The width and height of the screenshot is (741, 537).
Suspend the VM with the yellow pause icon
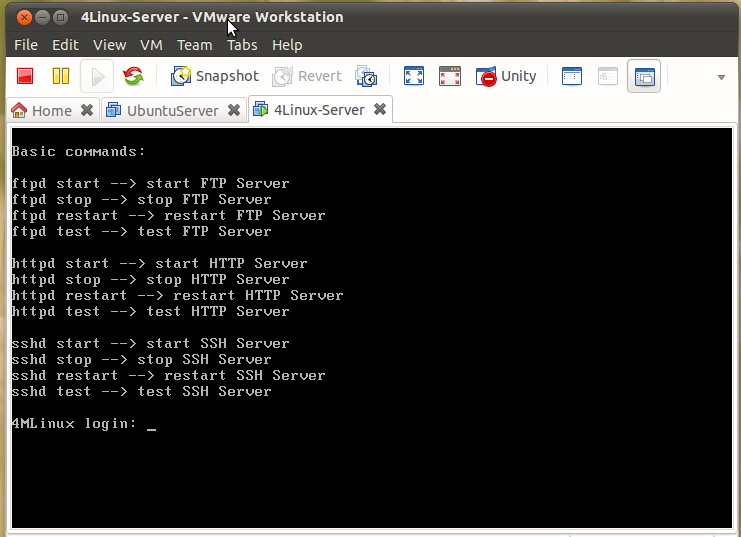click(x=61, y=76)
